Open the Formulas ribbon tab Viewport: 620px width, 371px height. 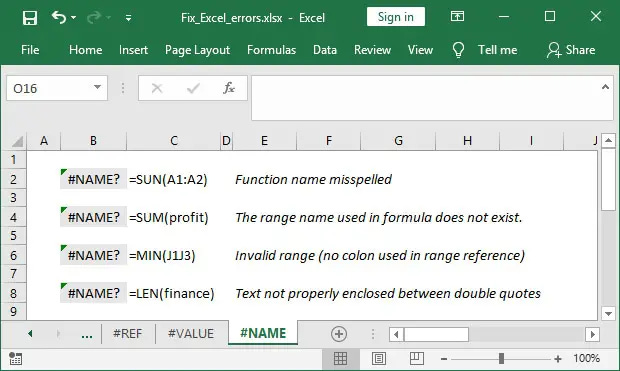(x=271, y=50)
